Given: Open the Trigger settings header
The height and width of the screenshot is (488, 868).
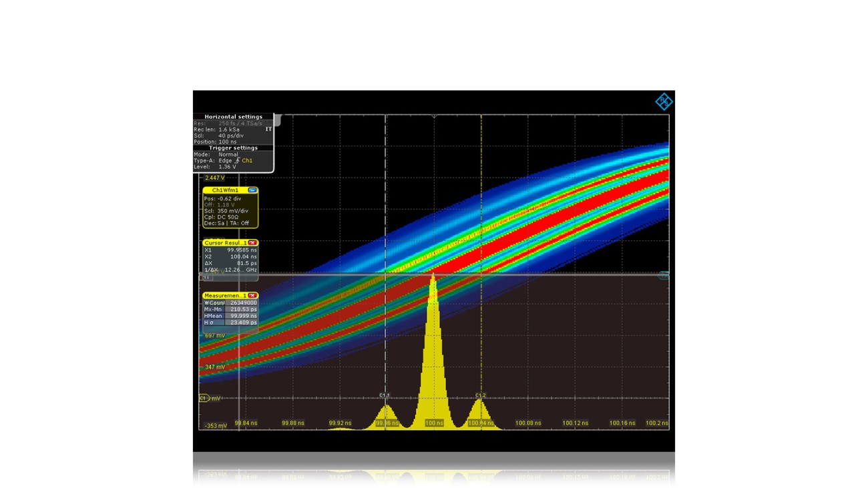Looking at the screenshot, I should [234, 148].
